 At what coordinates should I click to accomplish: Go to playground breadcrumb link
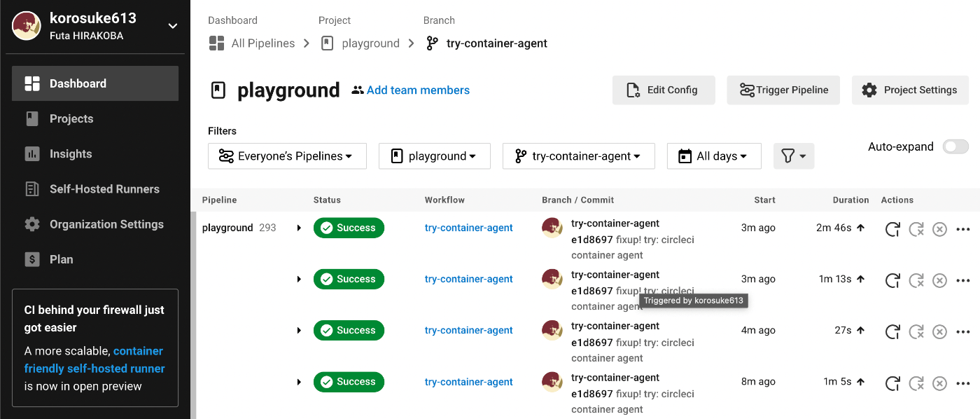(x=370, y=43)
